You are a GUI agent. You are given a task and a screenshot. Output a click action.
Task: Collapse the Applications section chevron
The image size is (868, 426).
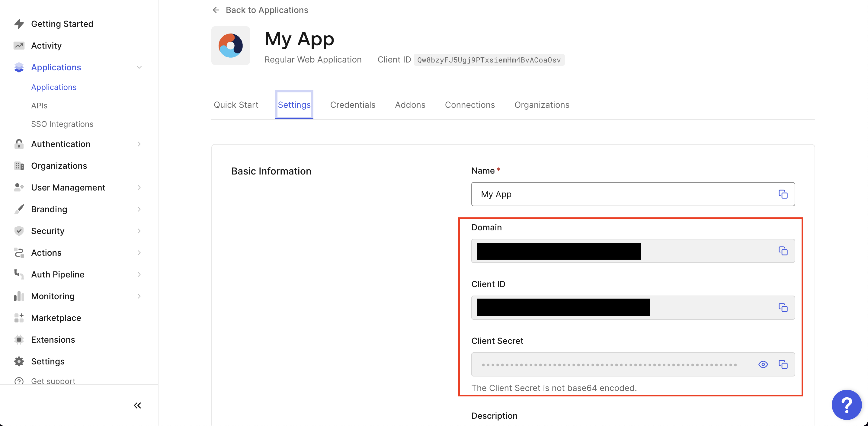tap(139, 67)
